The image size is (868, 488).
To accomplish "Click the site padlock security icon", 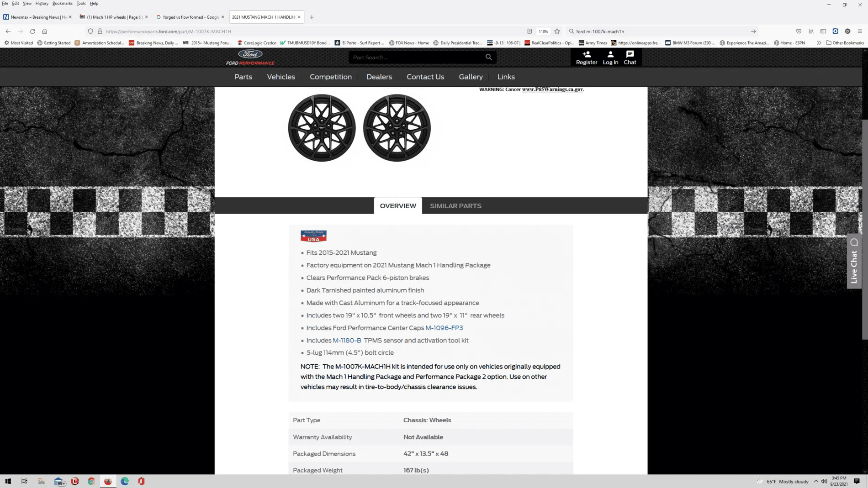I will pos(100,31).
